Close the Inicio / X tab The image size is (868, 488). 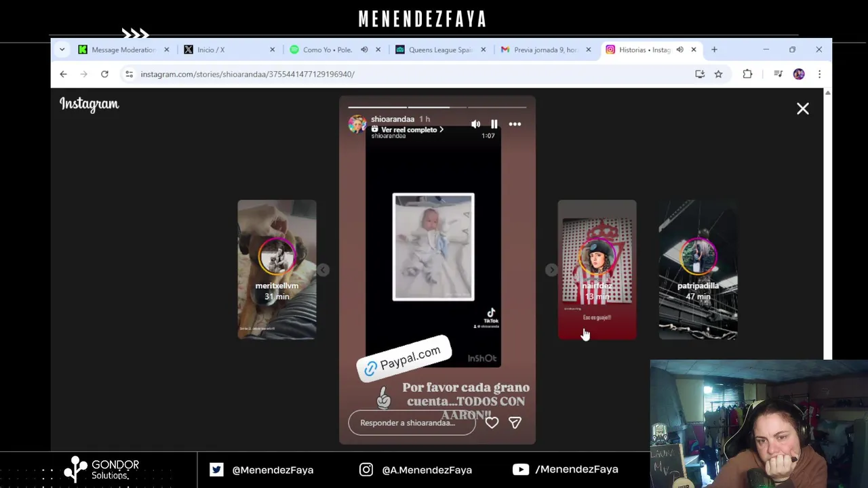tap(273, 49)
